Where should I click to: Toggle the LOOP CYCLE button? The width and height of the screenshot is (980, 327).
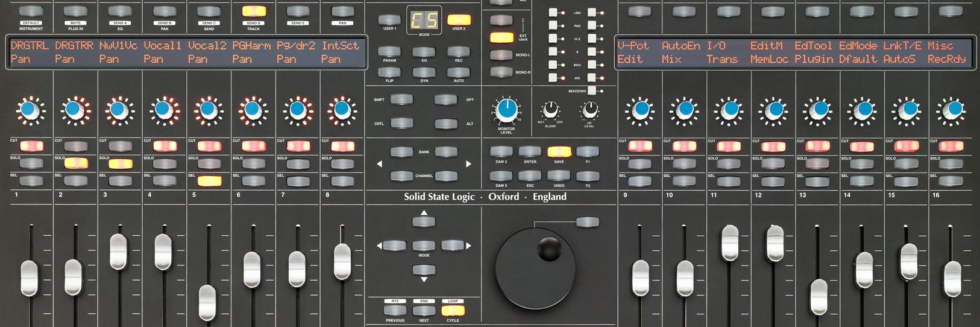coord(453,311)
